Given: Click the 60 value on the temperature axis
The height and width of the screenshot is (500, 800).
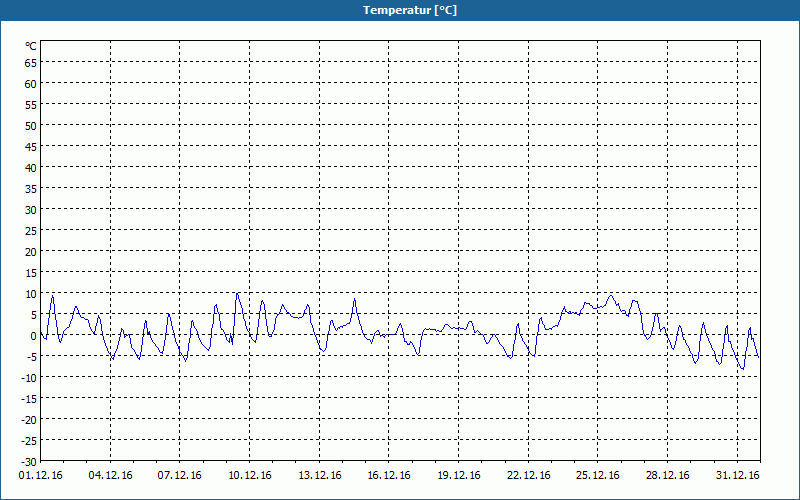Looking at the screenshot, I should (31, 84).
